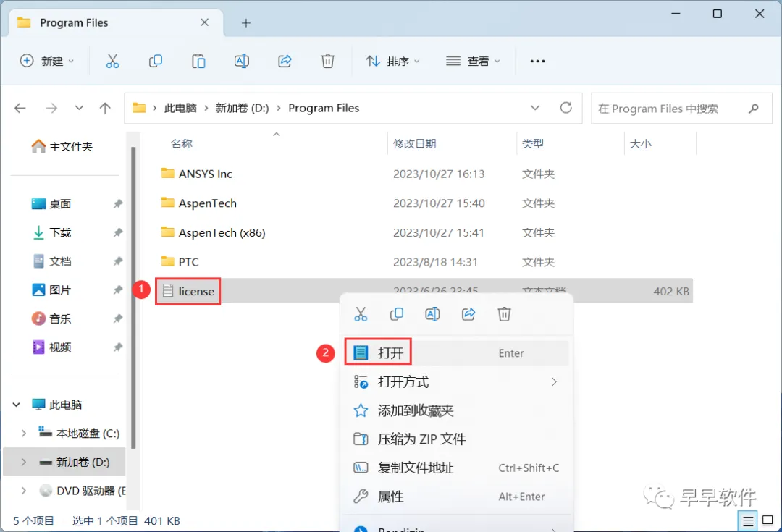The width and height of the screenshot is (782, 532).
Task: Expand the 打开方式 submenu arrow
Action: 554,382
